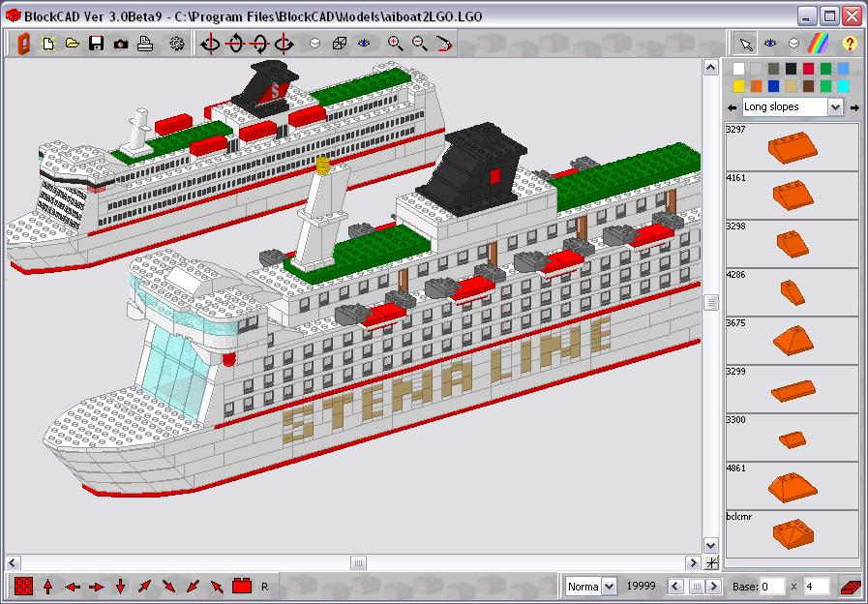Select slope brick 3299
Viewport: 868px width, 604px height.
pos(792,389)
